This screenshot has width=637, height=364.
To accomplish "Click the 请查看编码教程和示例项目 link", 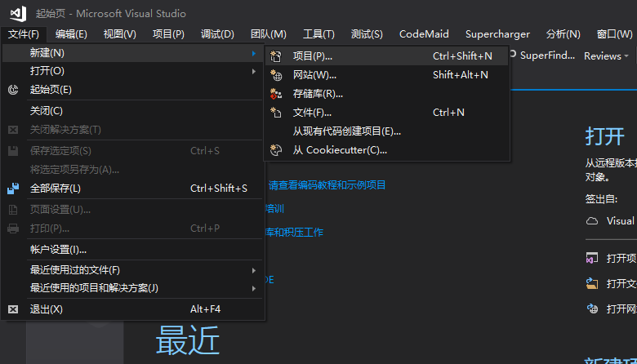I will 327,185.
